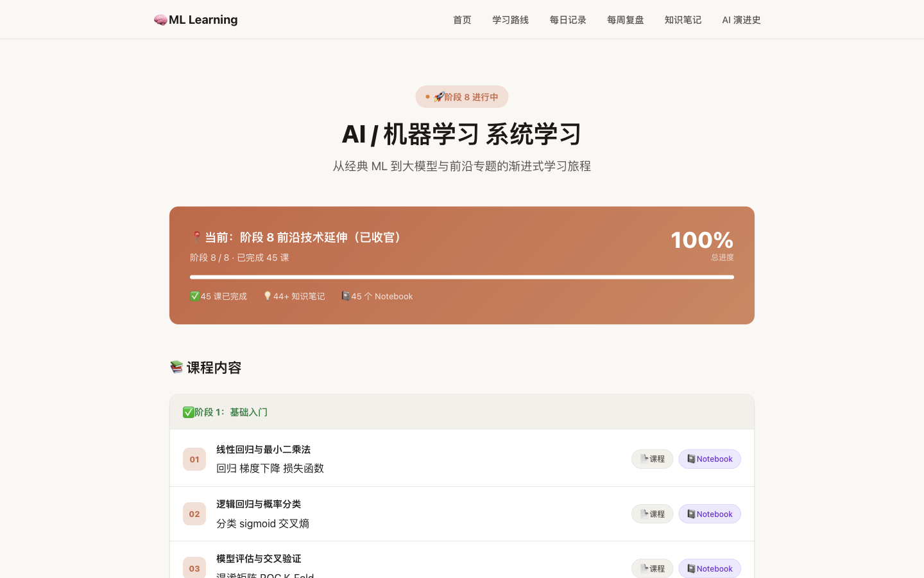This screenshot has width=924, height=578.
Task: Click text 阶段 8 / 8 · 已完成 45 课
Action: tap(239, 258)
